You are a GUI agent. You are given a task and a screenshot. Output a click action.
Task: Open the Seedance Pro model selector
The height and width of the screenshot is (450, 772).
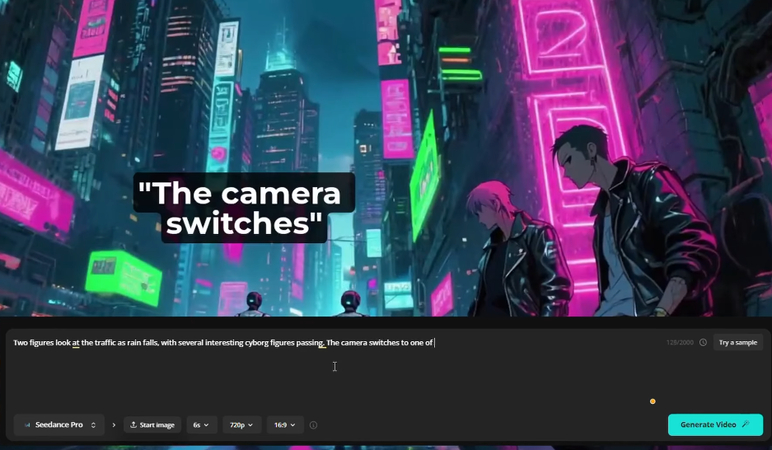[x=59, y=425]
